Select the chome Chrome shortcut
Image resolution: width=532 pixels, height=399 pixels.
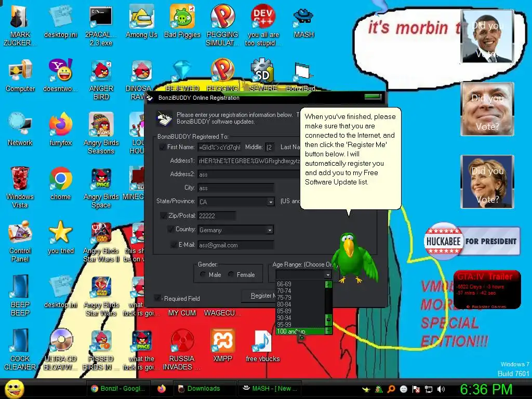(x=60, y=183)
